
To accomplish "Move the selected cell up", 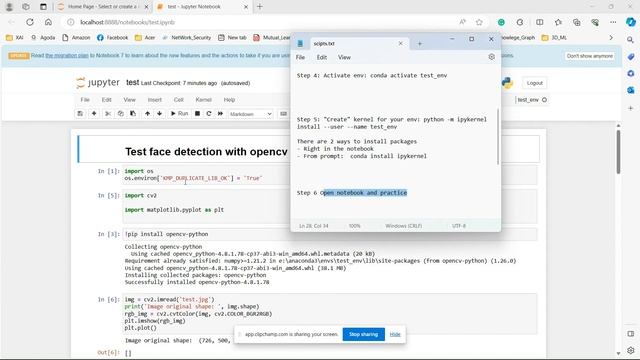I will coord(147,113).
